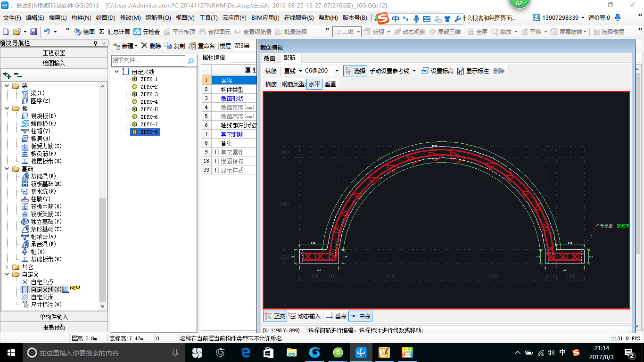Open 单构件输入 navigation section
The height and width of the screenshot is (362, 644).
(54, 317)
